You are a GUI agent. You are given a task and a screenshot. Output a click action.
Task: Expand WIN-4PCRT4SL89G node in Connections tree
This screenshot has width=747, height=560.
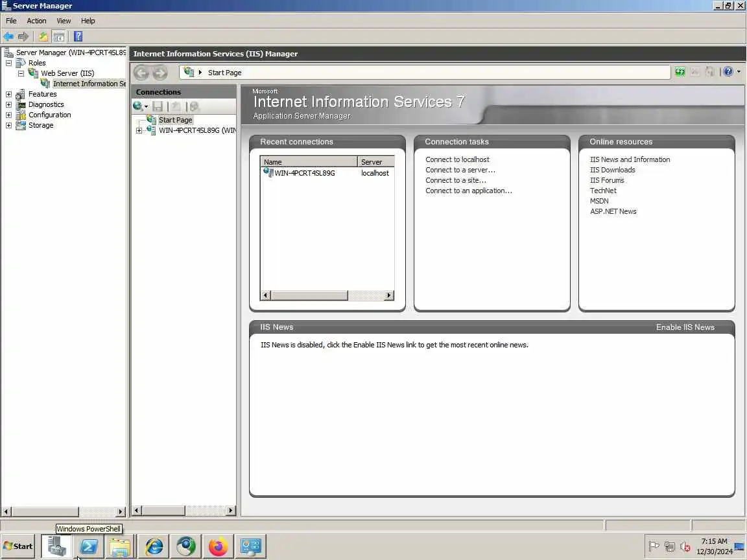coord(139,130)
